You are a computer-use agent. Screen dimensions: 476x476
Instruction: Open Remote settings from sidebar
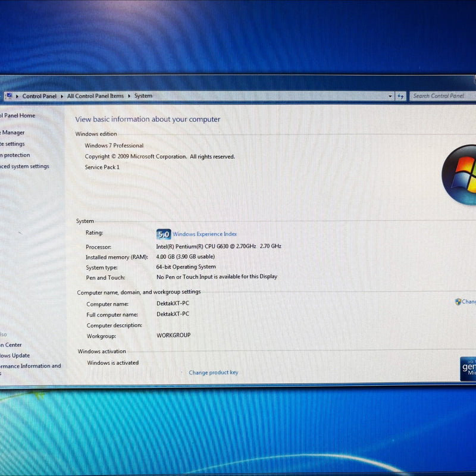coord(12,144)
